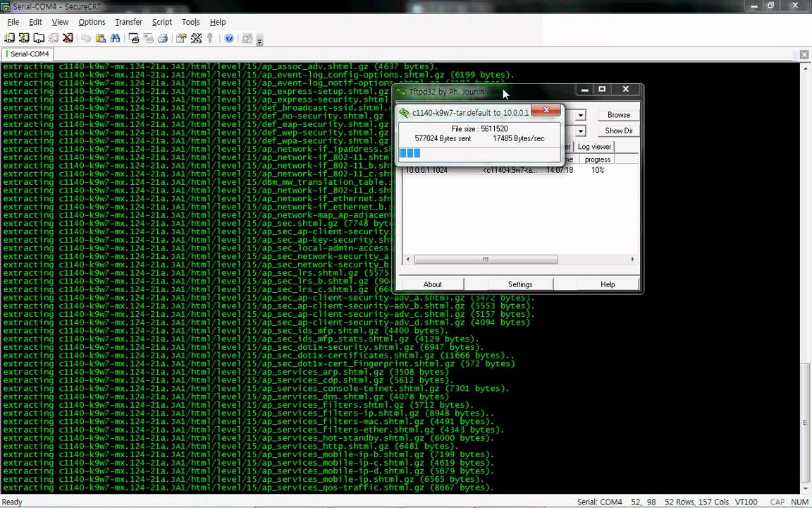The width and height of the screenshot is (812, 508).
Task: Click the Keymap Editor toolbar icon
Action: (x=196, y=38)
